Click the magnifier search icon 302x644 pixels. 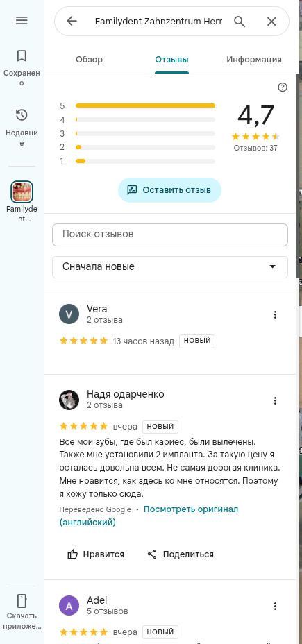tap(240, 22)
